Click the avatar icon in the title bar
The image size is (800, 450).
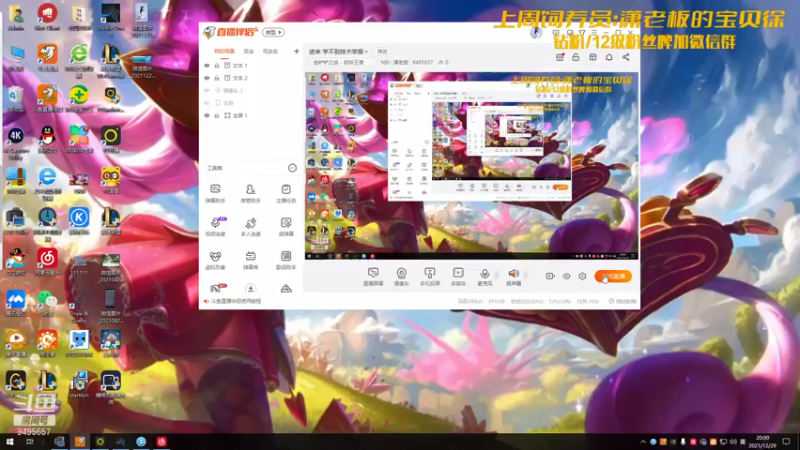tap(535, 33)
